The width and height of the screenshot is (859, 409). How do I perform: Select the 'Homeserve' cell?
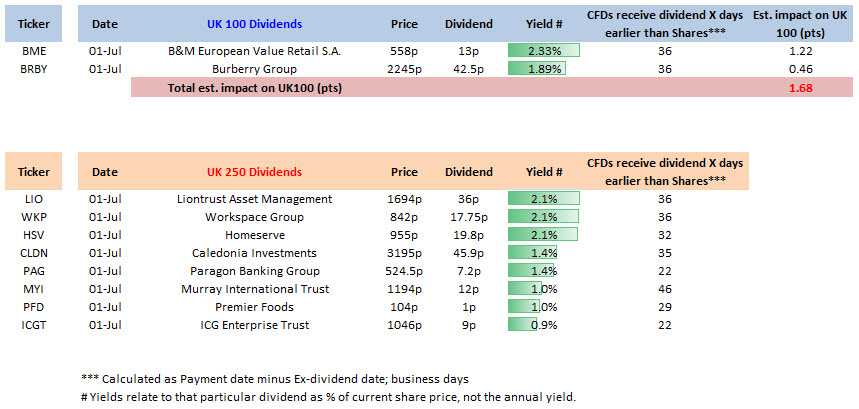click(254, 235)
